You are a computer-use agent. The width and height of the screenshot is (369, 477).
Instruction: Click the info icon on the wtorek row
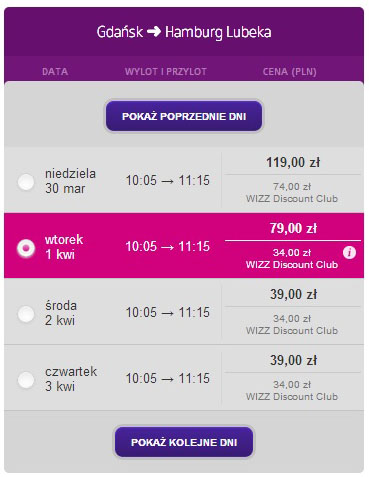click(349, 253)
